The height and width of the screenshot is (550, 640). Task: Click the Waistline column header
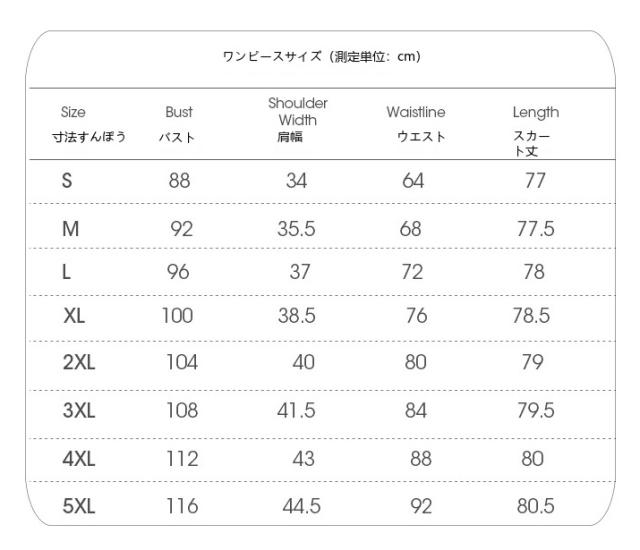click(415, 113)
